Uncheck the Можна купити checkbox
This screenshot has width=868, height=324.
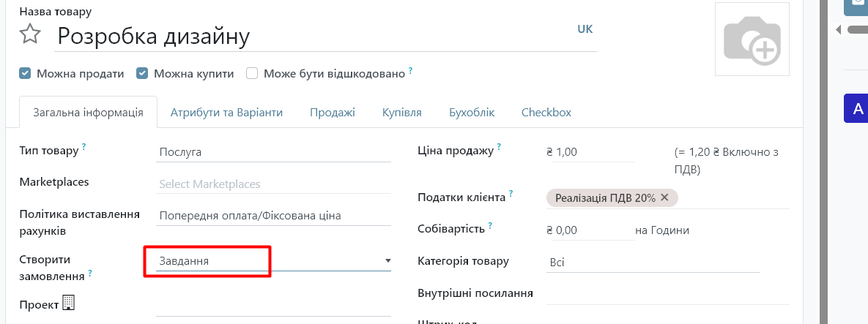[143, 73]
